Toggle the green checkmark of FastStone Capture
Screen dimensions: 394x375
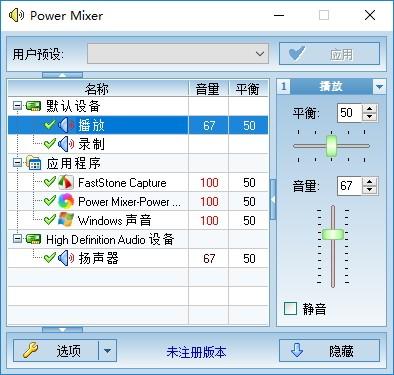[50, 182]
